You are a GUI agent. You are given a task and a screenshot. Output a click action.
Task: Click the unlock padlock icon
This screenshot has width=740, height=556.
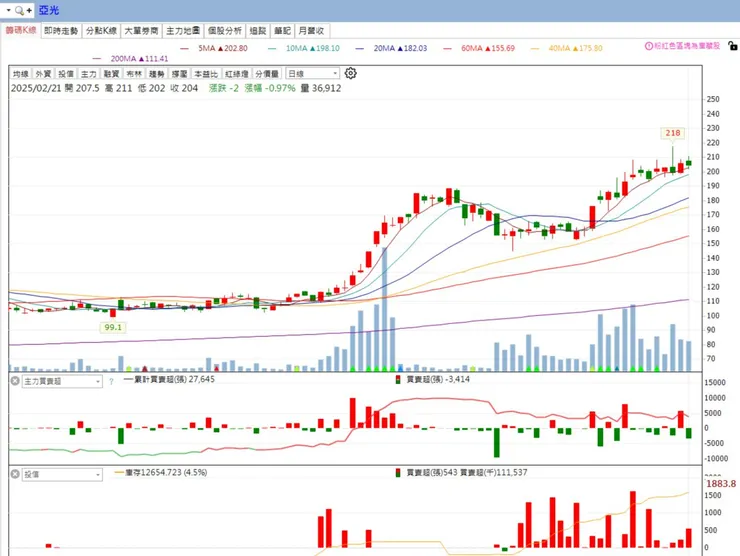pos(732,46)
